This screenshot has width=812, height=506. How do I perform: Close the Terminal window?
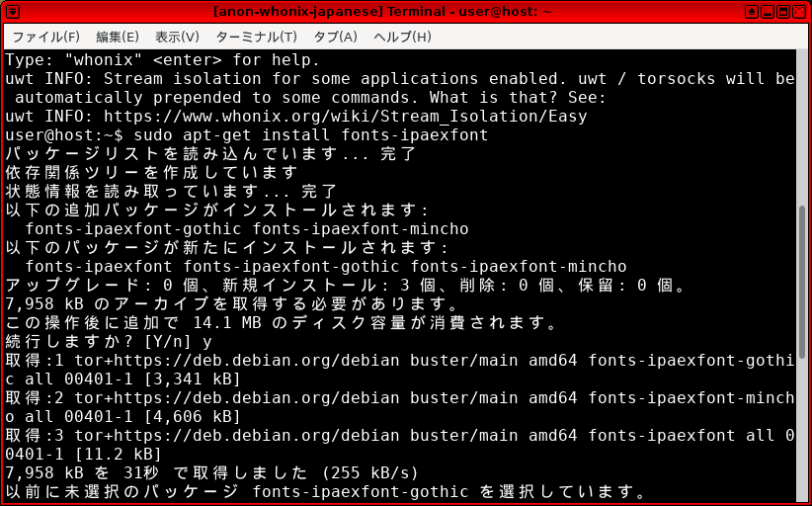point(799,12)
